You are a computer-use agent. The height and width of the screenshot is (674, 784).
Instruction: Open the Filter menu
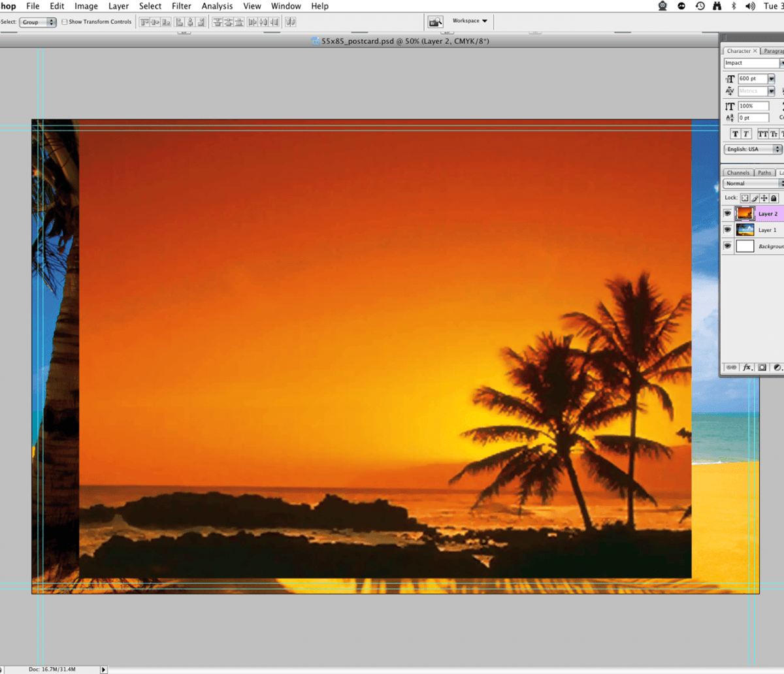(x=182, y=6)
